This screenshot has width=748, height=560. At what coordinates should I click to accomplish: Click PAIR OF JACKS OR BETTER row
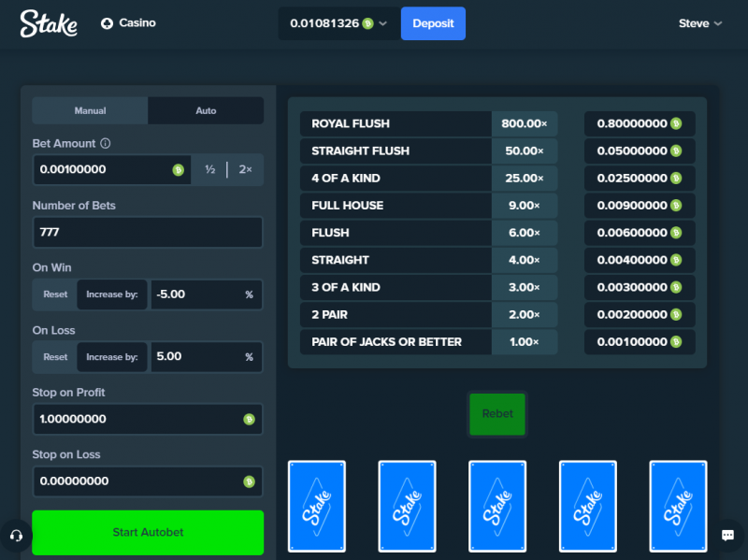497,342
